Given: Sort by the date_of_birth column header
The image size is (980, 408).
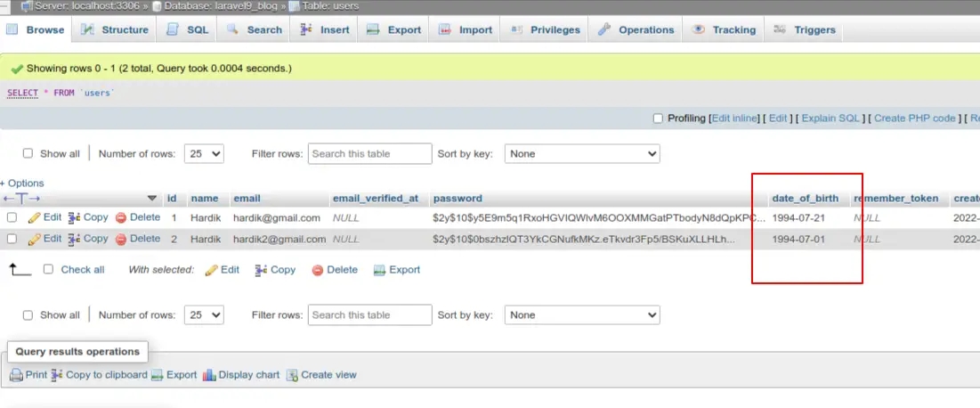Looking at the screenshot, I should [x=805, y=199].
